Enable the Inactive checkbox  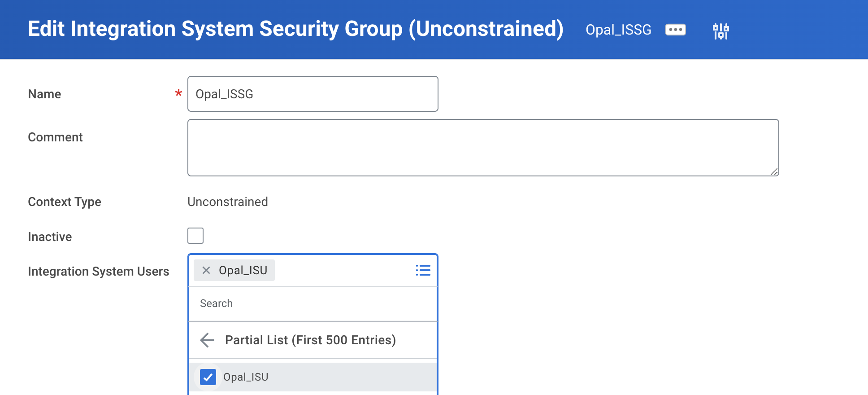195,236
